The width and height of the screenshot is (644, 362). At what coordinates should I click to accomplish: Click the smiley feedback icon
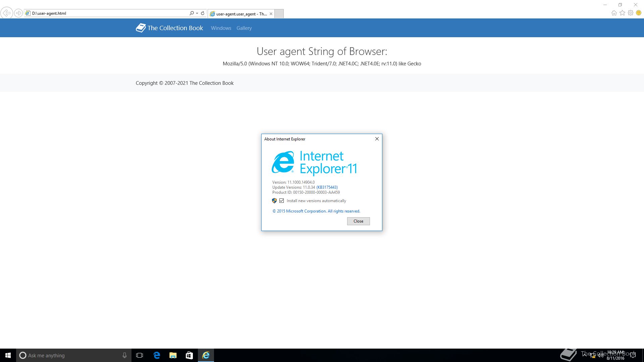(x=639, y=13)
